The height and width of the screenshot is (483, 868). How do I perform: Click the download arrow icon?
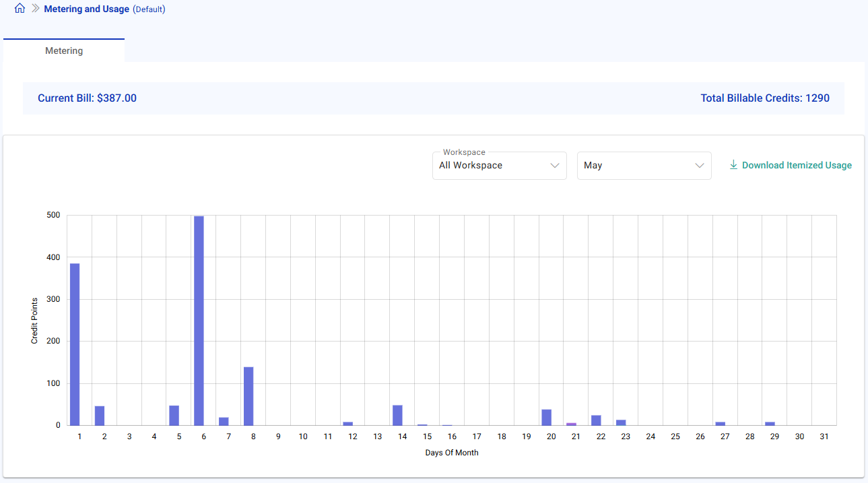[x=733, y=165]
